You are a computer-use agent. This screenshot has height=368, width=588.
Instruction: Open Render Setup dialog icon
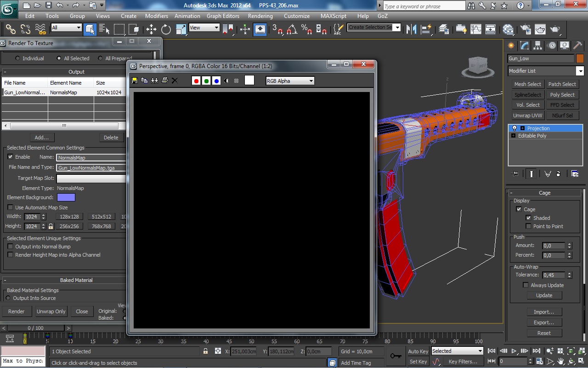coord(525,29)
